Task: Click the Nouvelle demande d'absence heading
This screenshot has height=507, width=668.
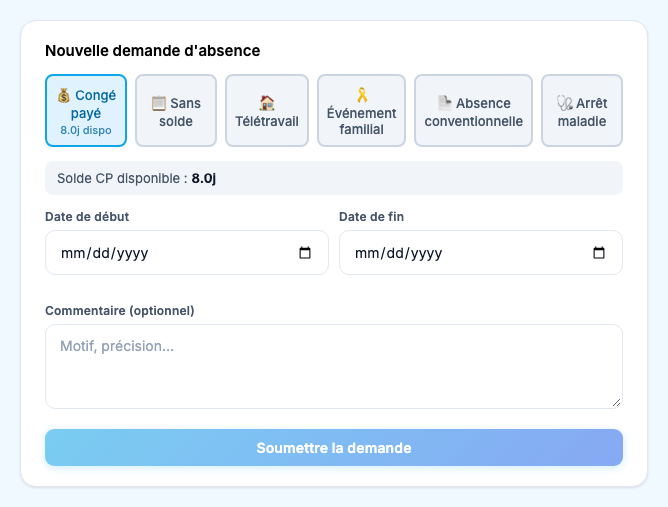Action: click(153, 51)
